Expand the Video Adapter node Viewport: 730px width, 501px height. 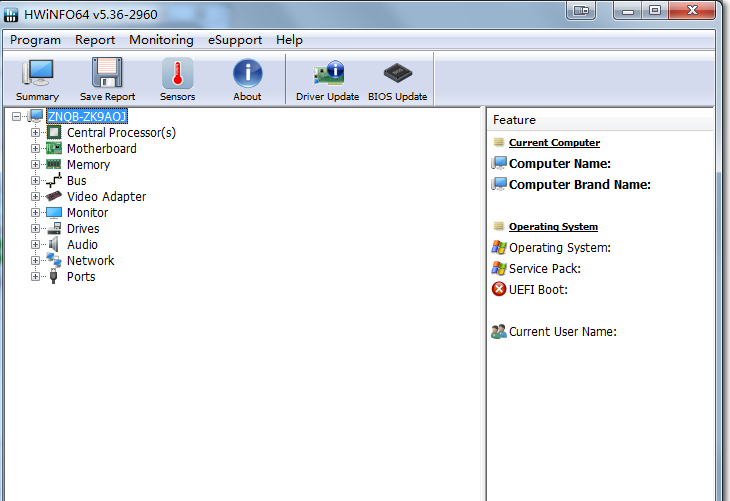coord(35,196)
